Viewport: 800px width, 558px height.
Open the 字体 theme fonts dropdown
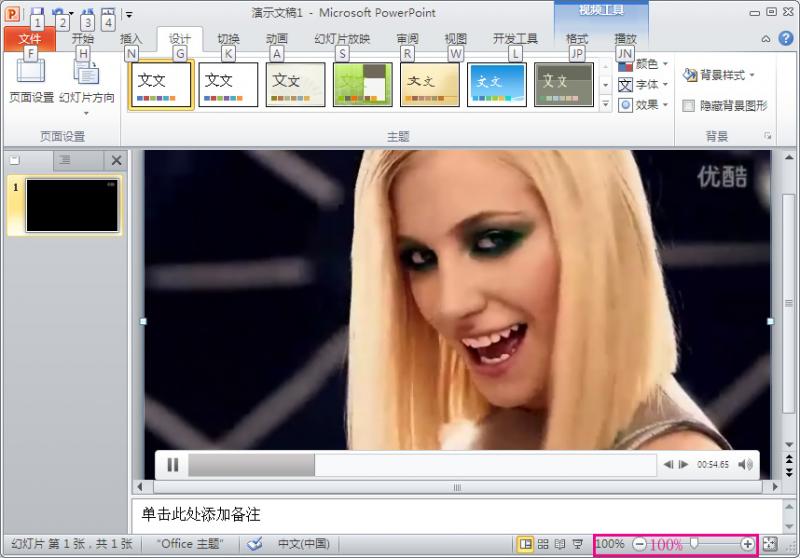click(643, 84)
